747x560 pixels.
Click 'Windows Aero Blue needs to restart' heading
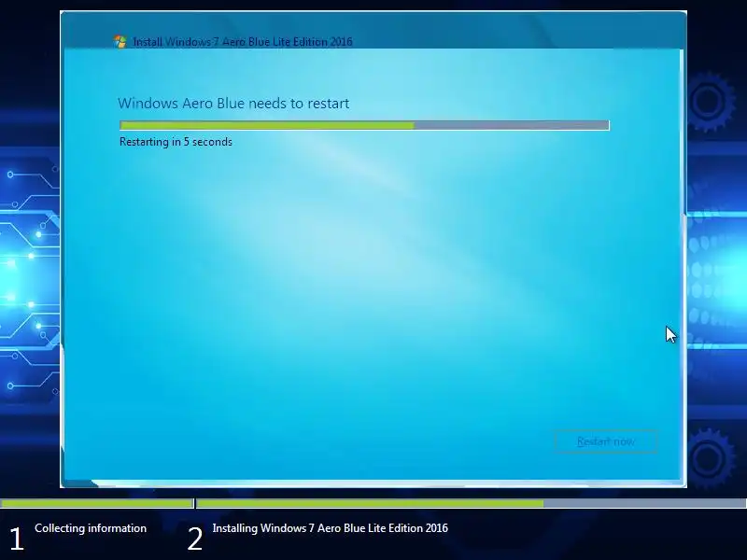tap(233, 104)
